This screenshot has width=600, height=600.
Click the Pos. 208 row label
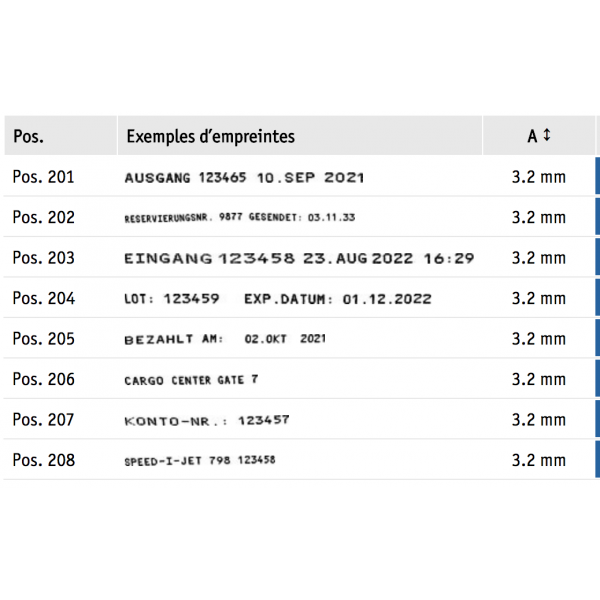(43, 461)
